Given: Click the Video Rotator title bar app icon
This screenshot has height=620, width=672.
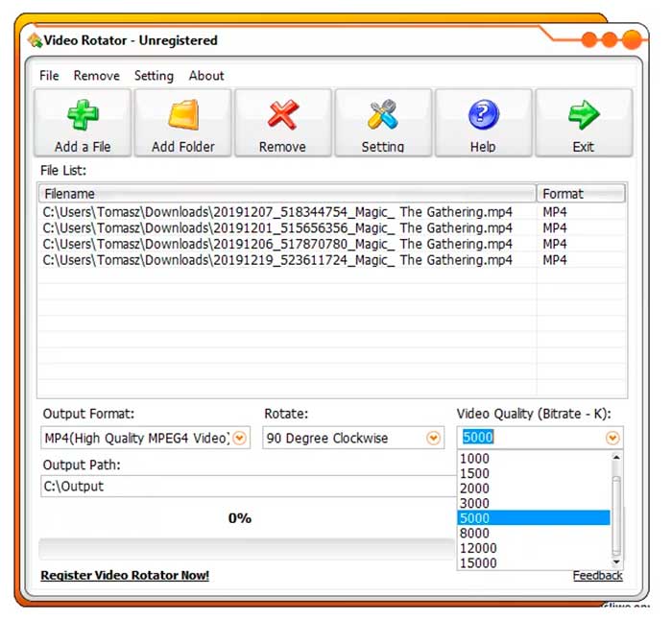Looking at the screenshot, I should point(35,40).
